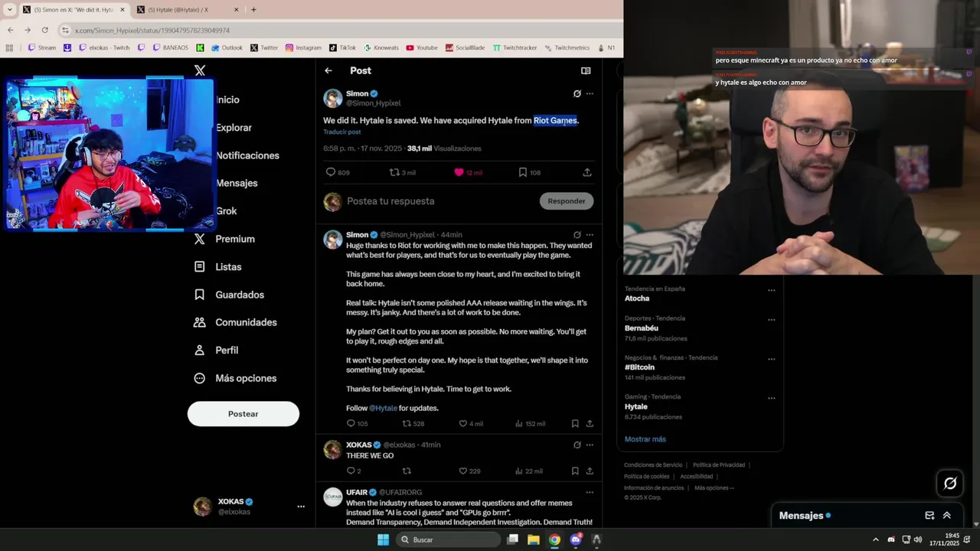View analytics 152 mil on Simon's reply
Screen dimensions: 980x551
point(530,423)
